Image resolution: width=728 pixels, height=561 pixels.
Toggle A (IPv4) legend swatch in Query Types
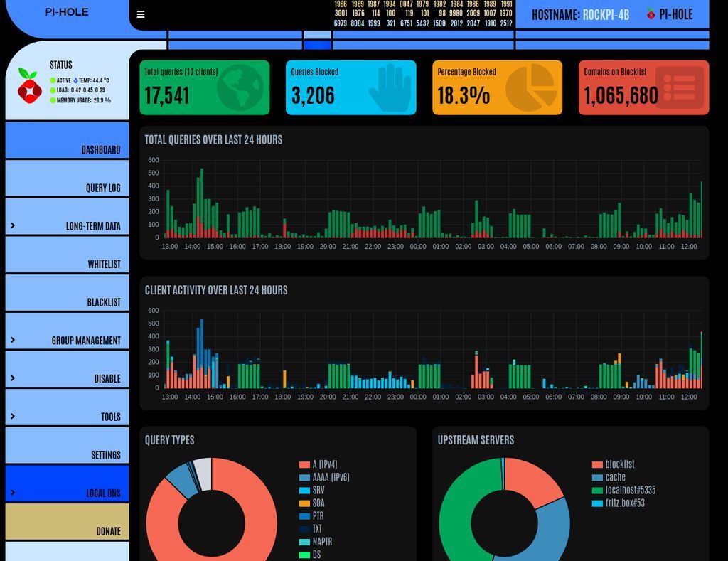coord(304,464)
